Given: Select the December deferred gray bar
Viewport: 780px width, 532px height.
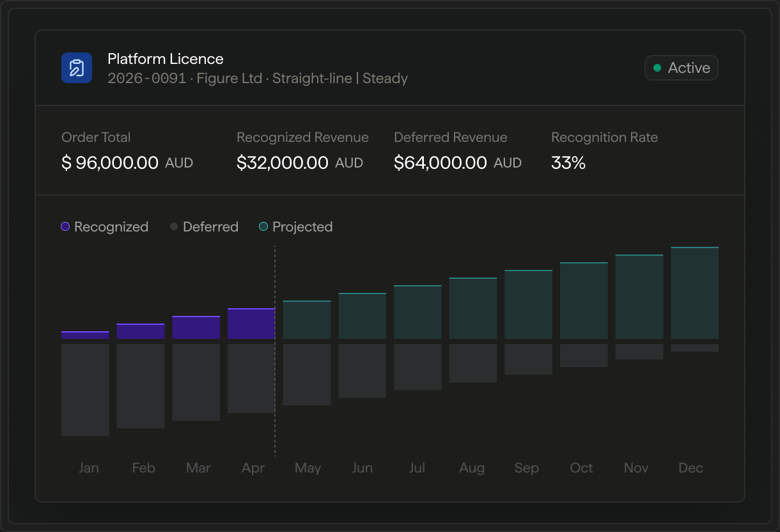Looking at the screenshot, I should pos(694,348).
